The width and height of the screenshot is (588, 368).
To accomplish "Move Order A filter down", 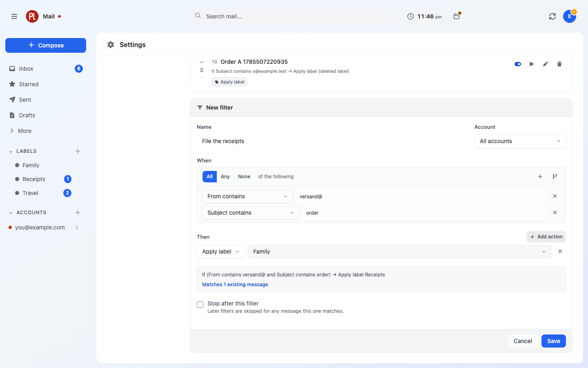I will click(x=202, y=77).
